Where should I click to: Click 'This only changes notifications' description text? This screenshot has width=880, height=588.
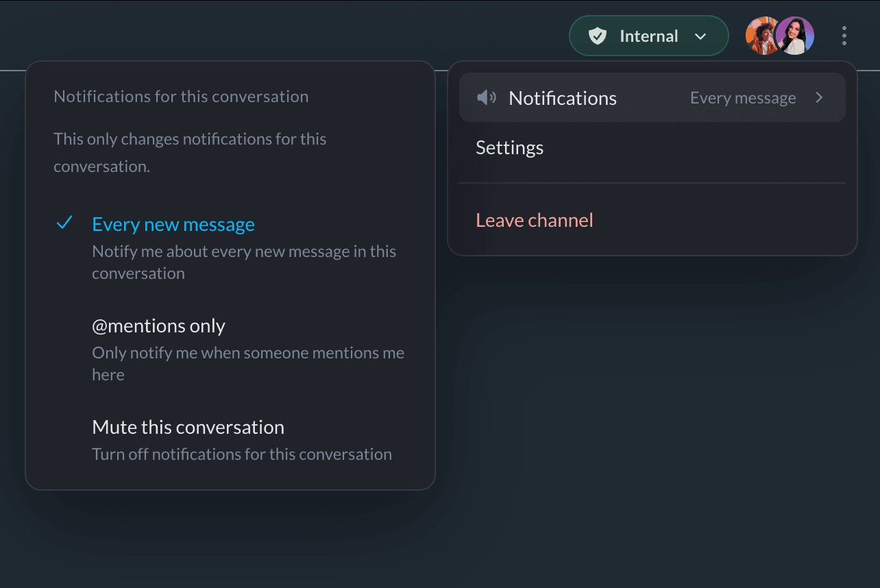[x=190, y=152]
